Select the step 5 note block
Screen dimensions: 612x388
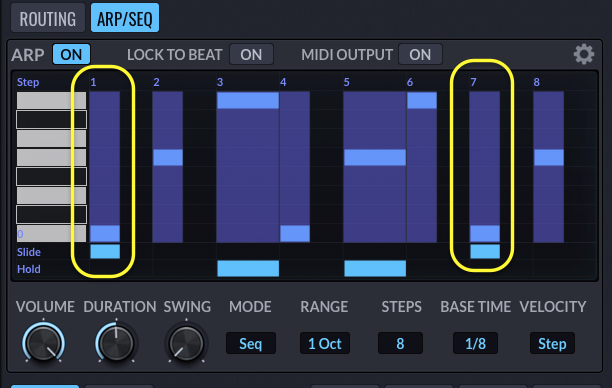[x=375, y=158]
